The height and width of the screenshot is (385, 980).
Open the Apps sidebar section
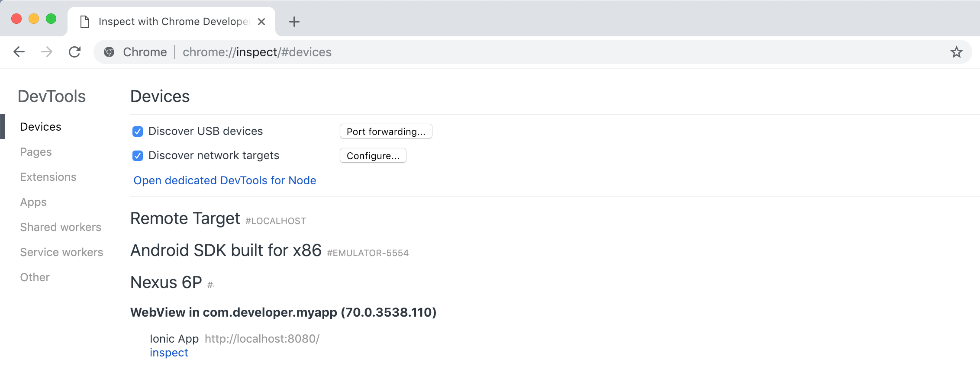[x=33, y=202]
